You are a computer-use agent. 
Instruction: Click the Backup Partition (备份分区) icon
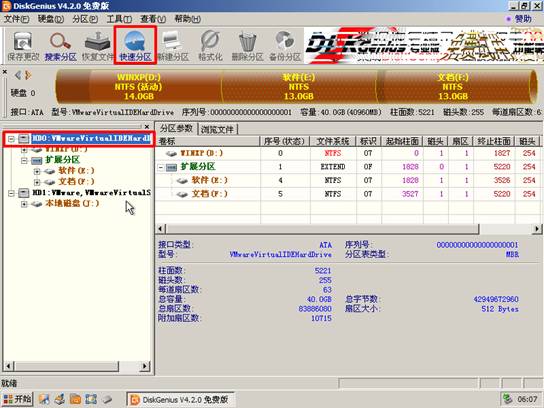285,46
